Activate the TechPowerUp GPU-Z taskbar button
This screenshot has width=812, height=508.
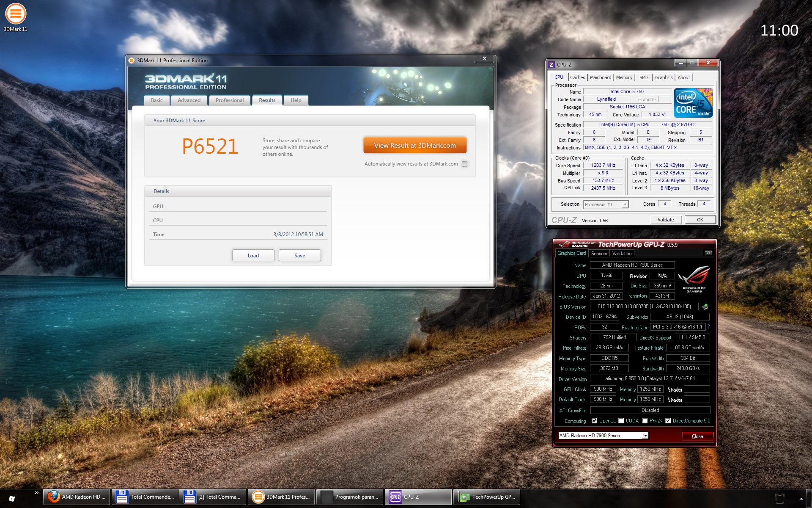487,497
